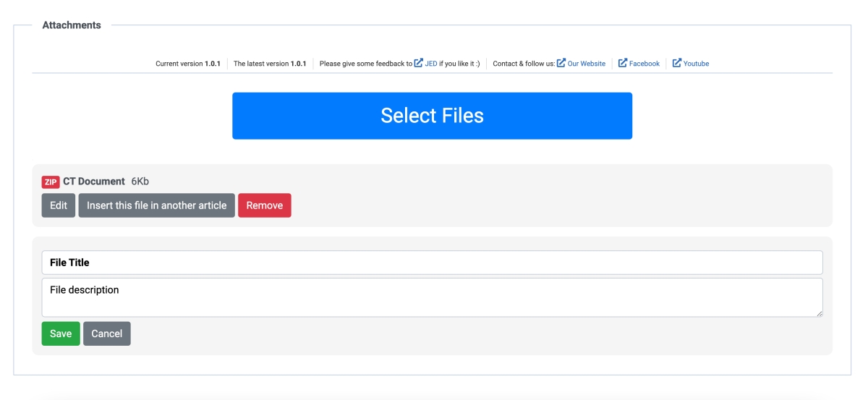Click the external-link icon beside JED
This screenshot has width=868, height=400.
[418, 63]
